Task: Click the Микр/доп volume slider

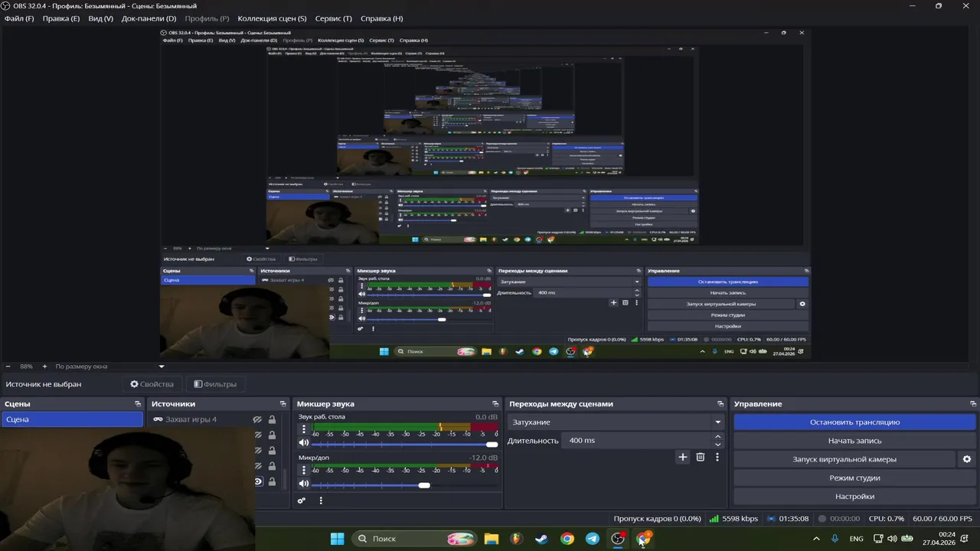Action: (x=404, y=484)
